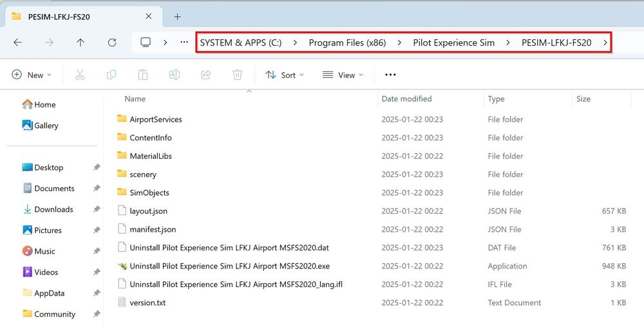Select the MaterialLibs folder

point(151,156)
